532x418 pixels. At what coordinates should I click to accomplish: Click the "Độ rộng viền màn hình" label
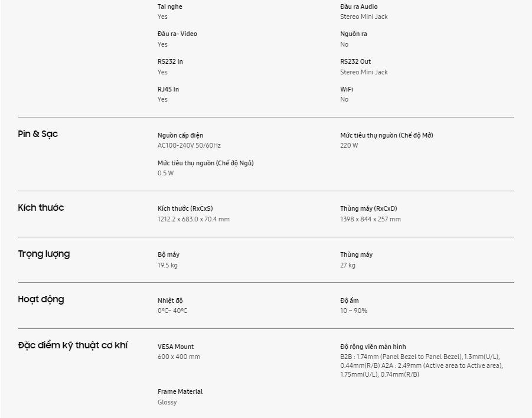373,347
